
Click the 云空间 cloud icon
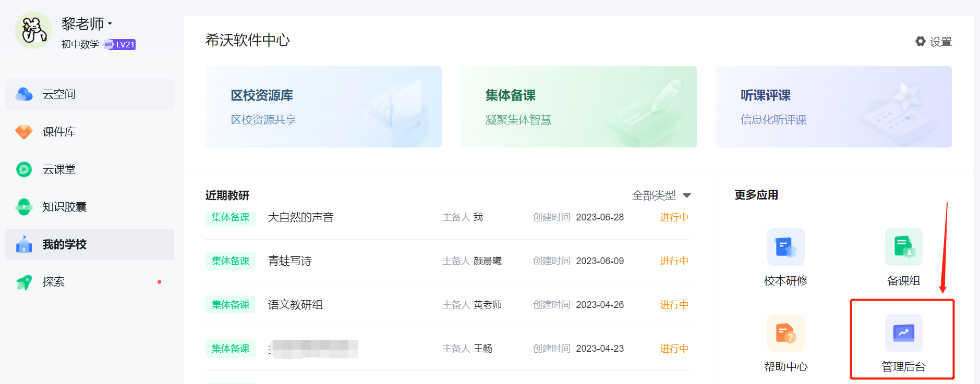coord(24,94)
